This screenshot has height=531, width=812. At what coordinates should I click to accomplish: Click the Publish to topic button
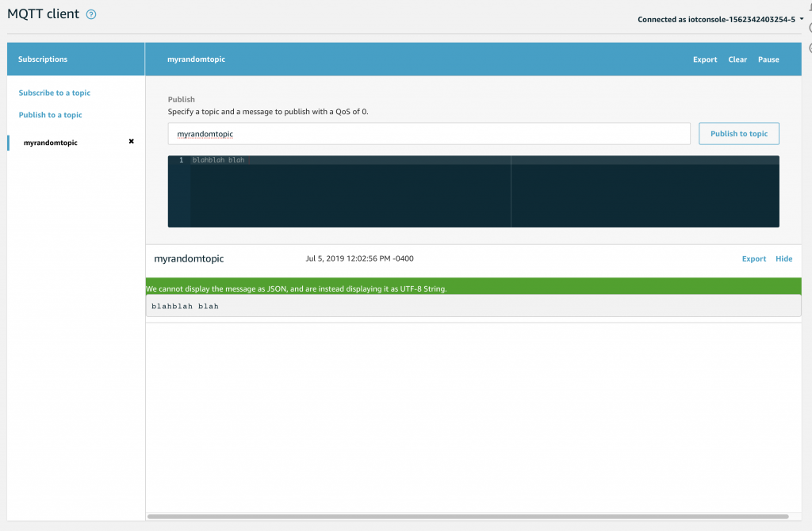click(x=738, y=133)
